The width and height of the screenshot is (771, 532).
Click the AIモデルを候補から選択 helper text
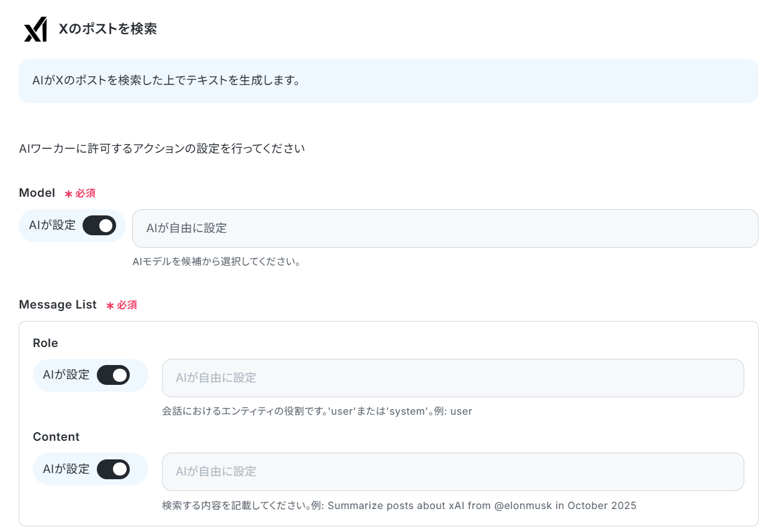point(217,262)
